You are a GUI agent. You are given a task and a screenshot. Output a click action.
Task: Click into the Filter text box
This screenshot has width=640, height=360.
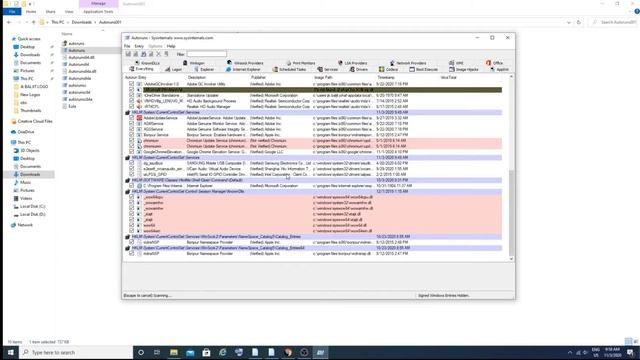pyautogui.click(x=207, y=54)
